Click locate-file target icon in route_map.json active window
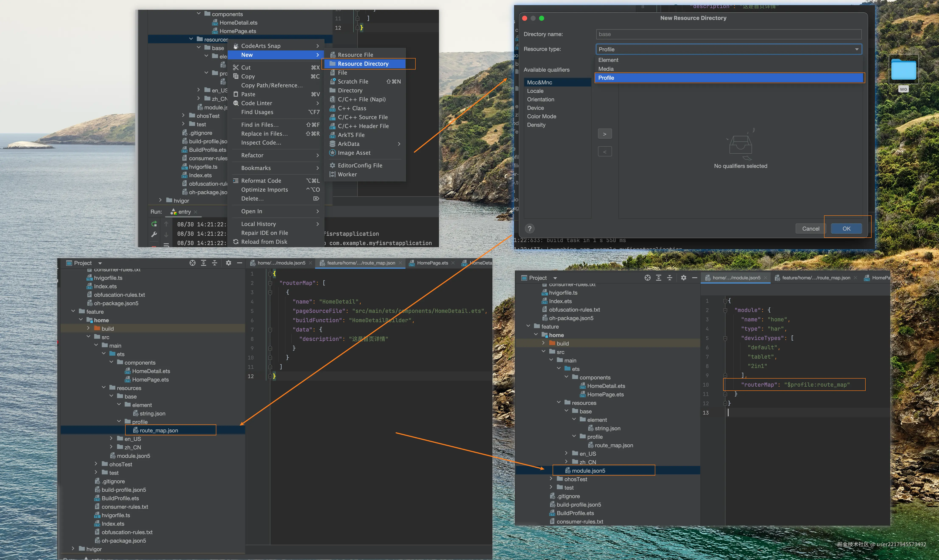 (x=193, y=263)
